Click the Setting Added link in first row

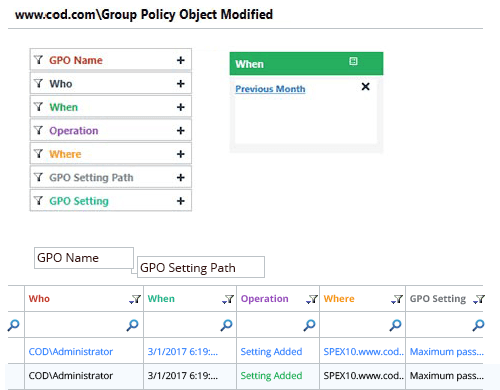[x=271, y=352]
